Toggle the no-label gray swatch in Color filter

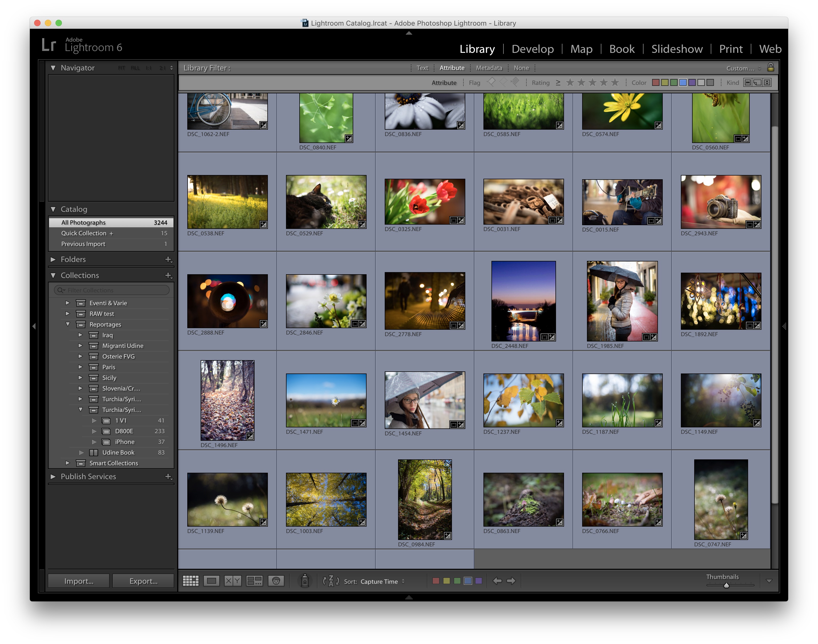(x=710, y=83)
